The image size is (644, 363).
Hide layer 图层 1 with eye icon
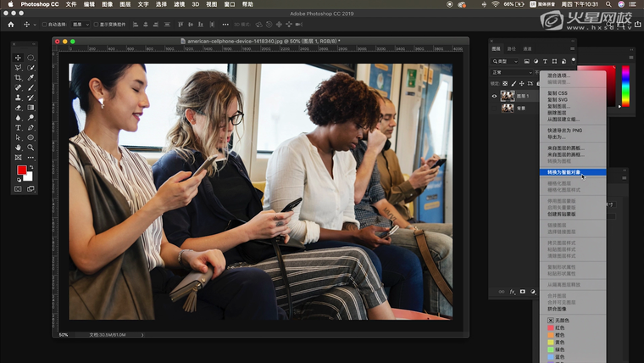[x=495, y=96]
